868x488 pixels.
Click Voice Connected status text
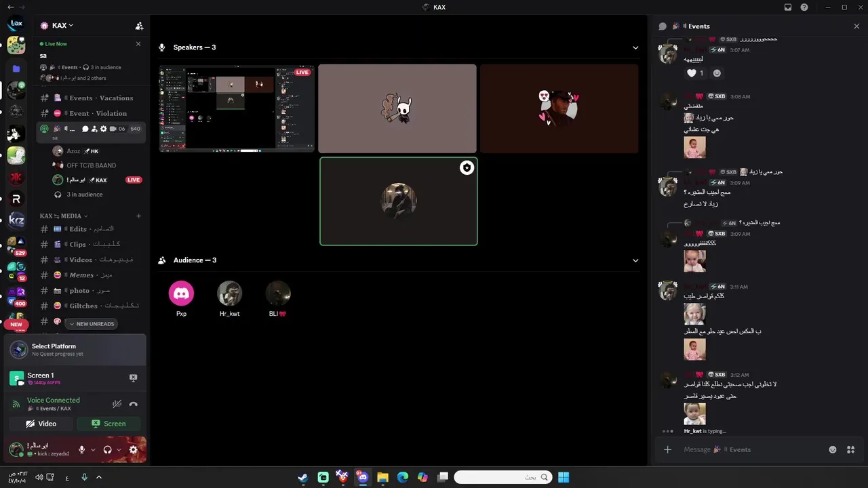(x=54, y=400)
